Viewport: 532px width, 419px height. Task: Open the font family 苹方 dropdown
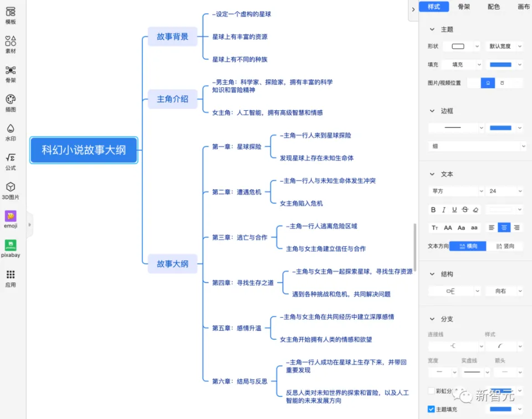coord(456,191)
